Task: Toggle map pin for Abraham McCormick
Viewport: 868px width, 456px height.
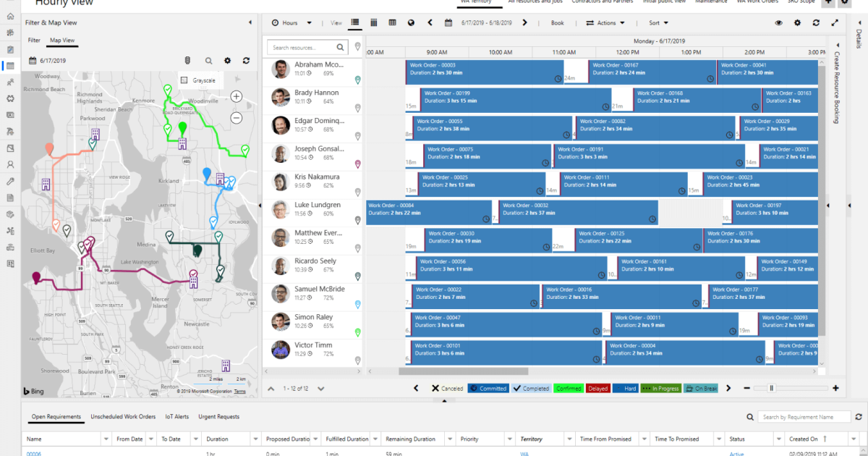Action: (x=357, y=80)
